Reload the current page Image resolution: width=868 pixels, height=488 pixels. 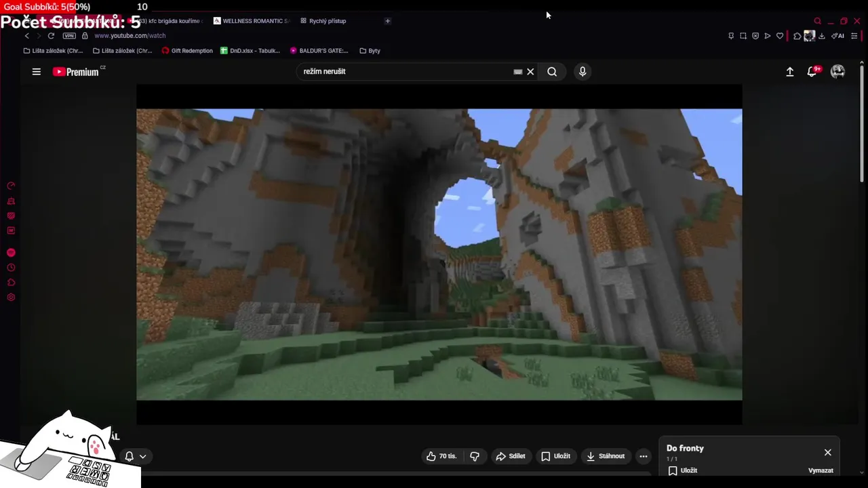click(x=51, y=36)
